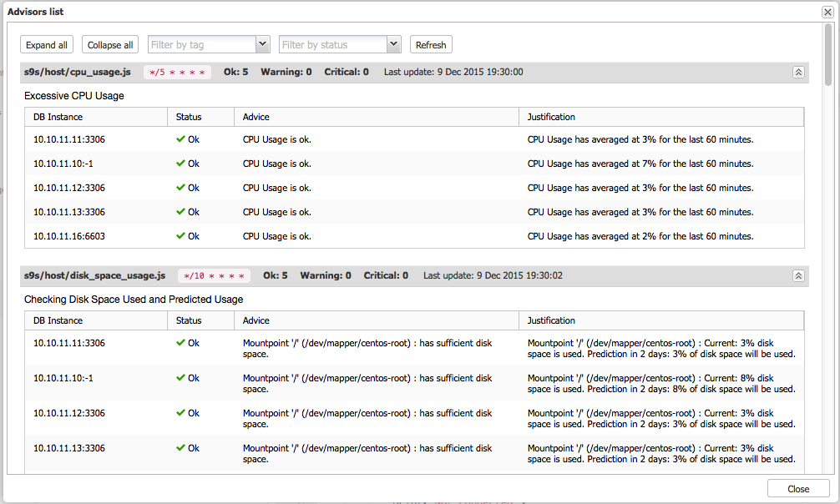Close the Advisors list dialog with X icon
840x504 pixels.
pyautogui.click(x=827, y=12)
